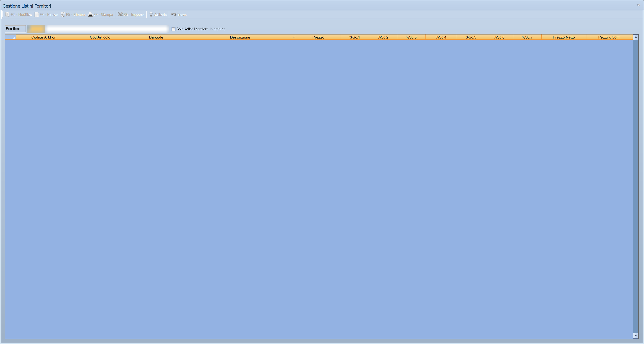644x344 pixels.
Task: Click the %Sc.1 column header
Action: (x=355, y=37)
